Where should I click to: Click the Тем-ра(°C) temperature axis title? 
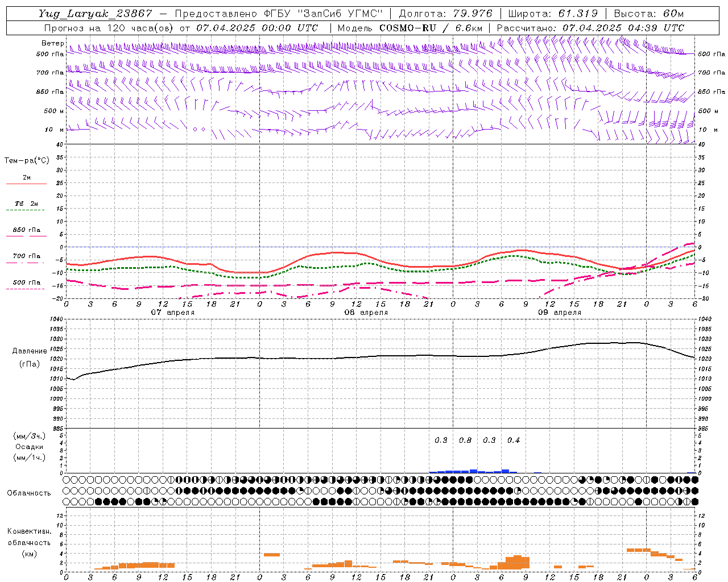point(27,161)
